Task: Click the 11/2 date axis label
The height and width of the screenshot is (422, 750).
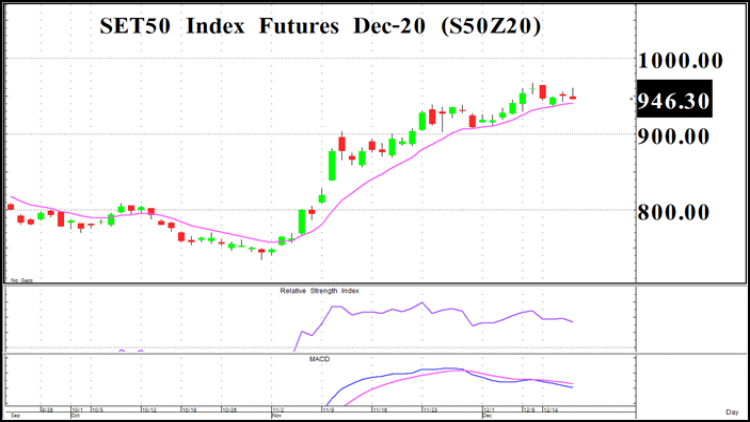Action: tap(278, 410)
